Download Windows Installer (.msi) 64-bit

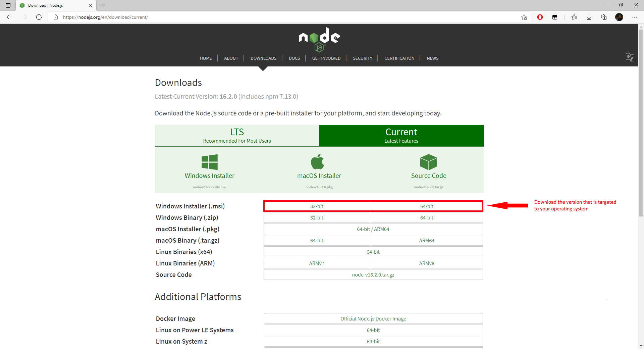[x=427, y=206]
